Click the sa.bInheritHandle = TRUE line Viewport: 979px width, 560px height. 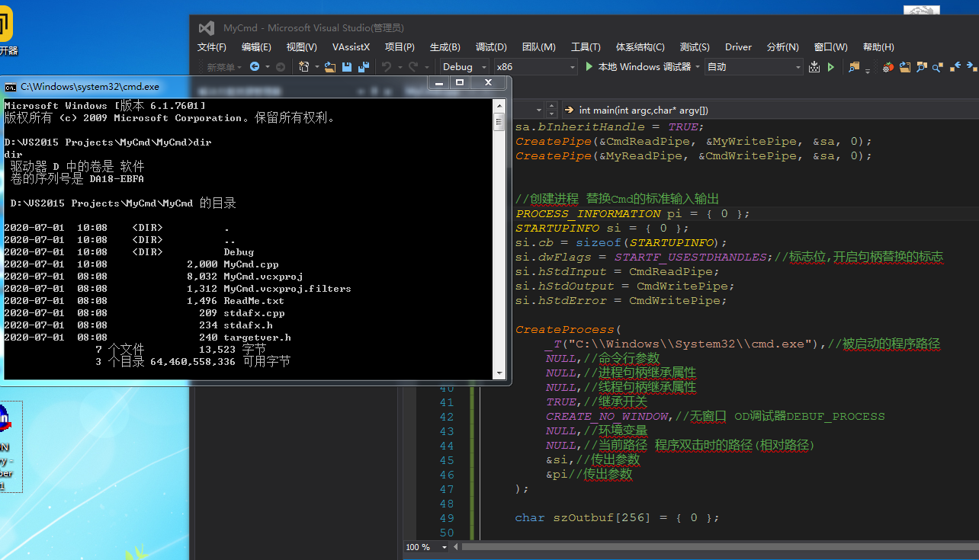coord(610,127)
